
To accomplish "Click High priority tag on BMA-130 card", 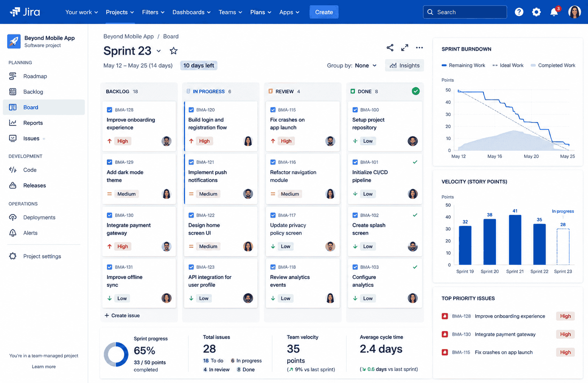I will (123, 246).
